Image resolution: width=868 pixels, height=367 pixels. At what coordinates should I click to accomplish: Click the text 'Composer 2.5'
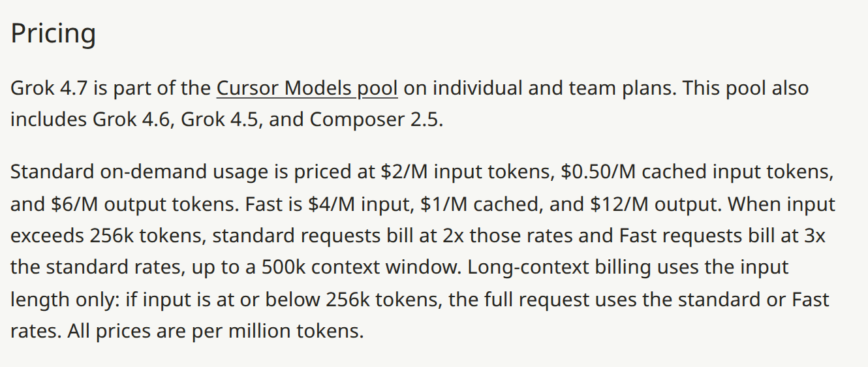tap(376, 120)
